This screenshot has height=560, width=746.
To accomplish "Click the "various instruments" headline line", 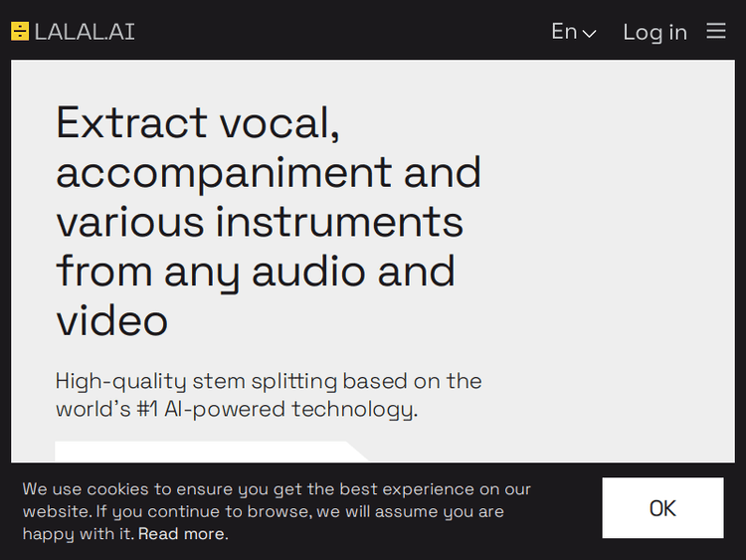I will [260, 221].
